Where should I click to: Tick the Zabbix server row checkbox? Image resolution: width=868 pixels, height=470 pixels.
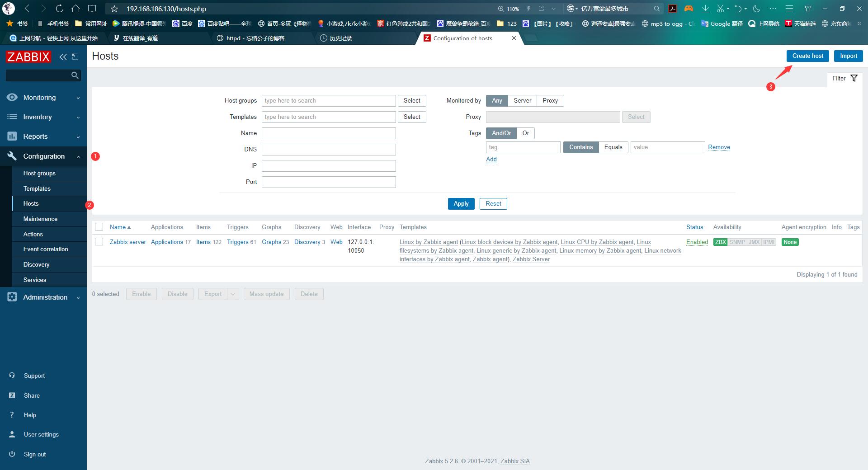pos(99,242)
